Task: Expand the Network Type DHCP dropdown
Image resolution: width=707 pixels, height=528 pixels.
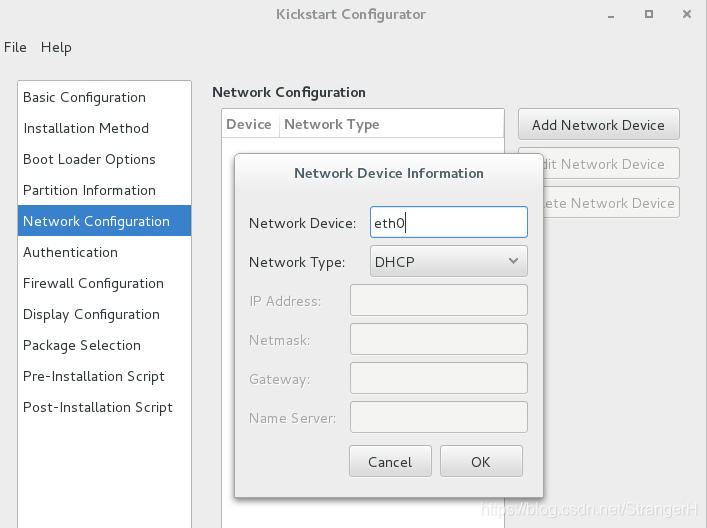Action: click(449, 262)
